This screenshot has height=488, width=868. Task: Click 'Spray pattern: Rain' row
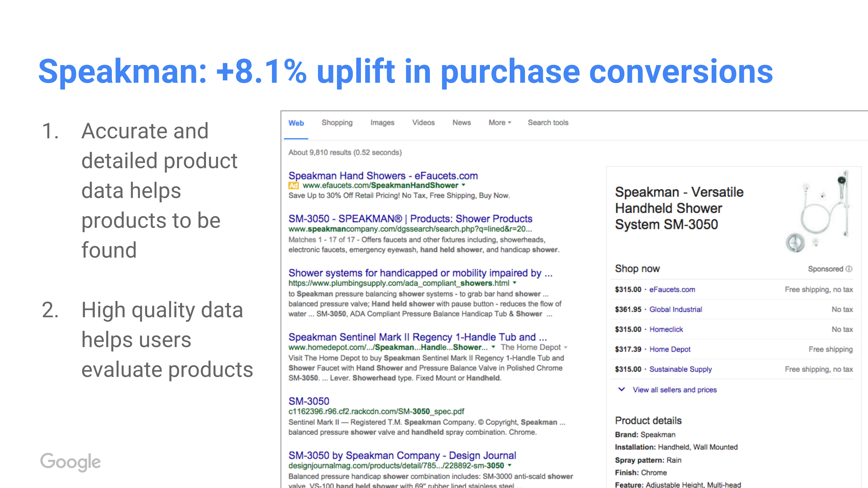pyautogui.click(x=648, y=460)
